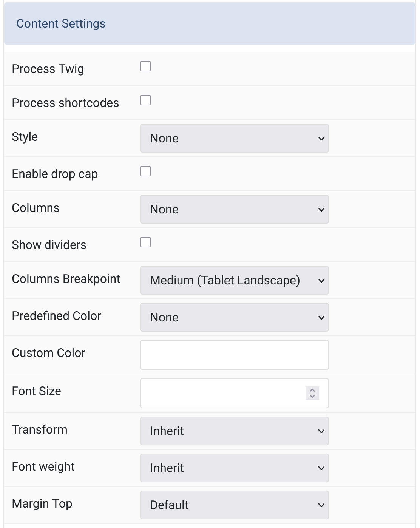Click the Custom Color input field
420x528 pixels.
[x=234, y=355]
